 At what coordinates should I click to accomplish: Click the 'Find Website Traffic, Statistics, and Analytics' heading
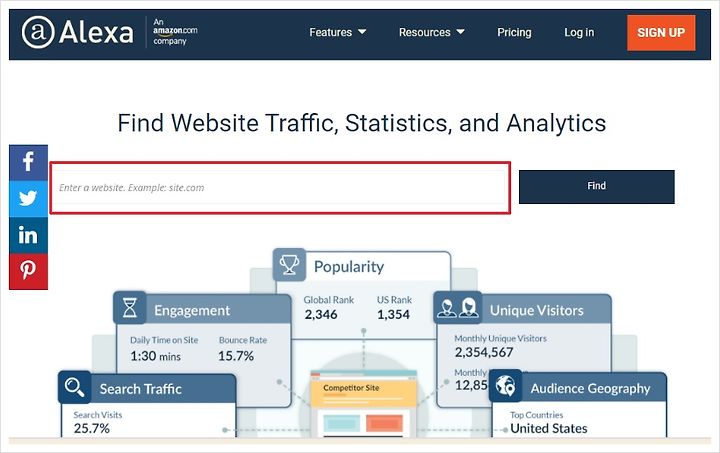click(x=361, y=123)
